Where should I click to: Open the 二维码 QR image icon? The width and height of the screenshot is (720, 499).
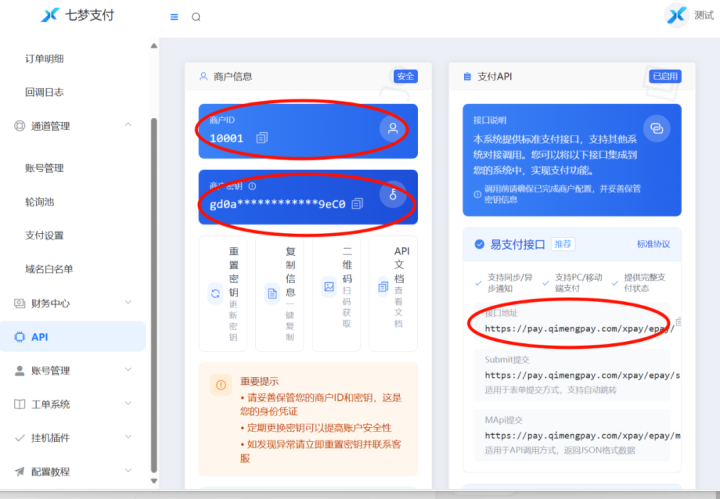[329, 287]
